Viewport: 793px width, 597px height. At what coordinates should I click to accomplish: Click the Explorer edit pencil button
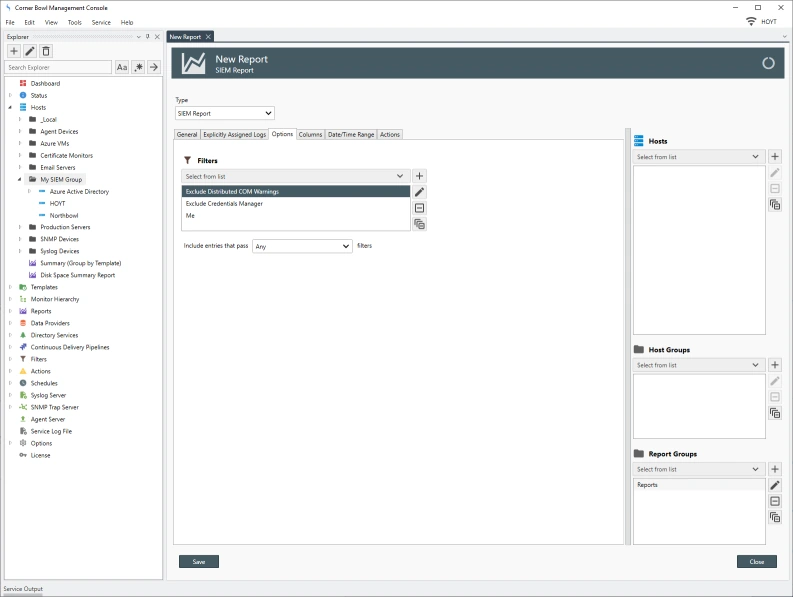pyautogui.click(x=30, y=51)
